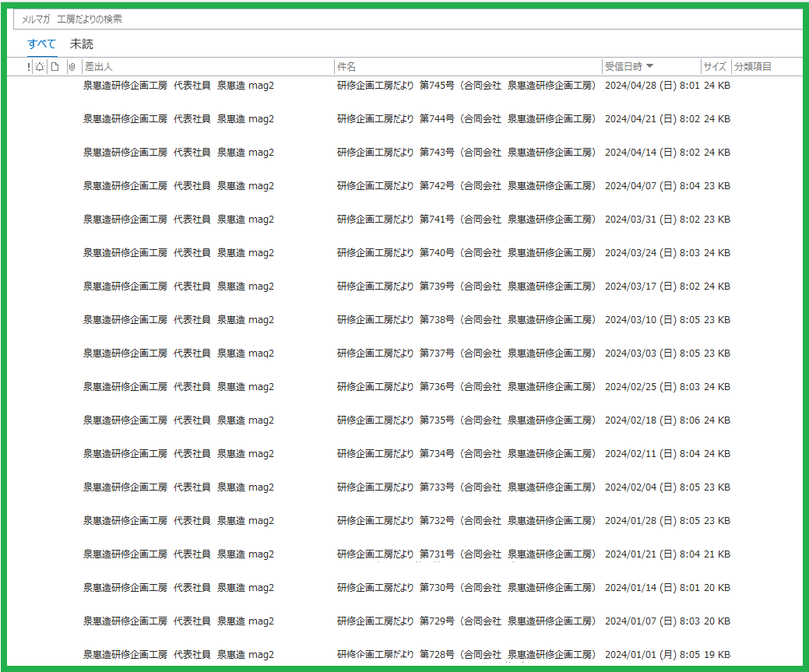Open mail 研修企画工房だより 第745号
Screen dimensions: 809x672
click(466, 85)
